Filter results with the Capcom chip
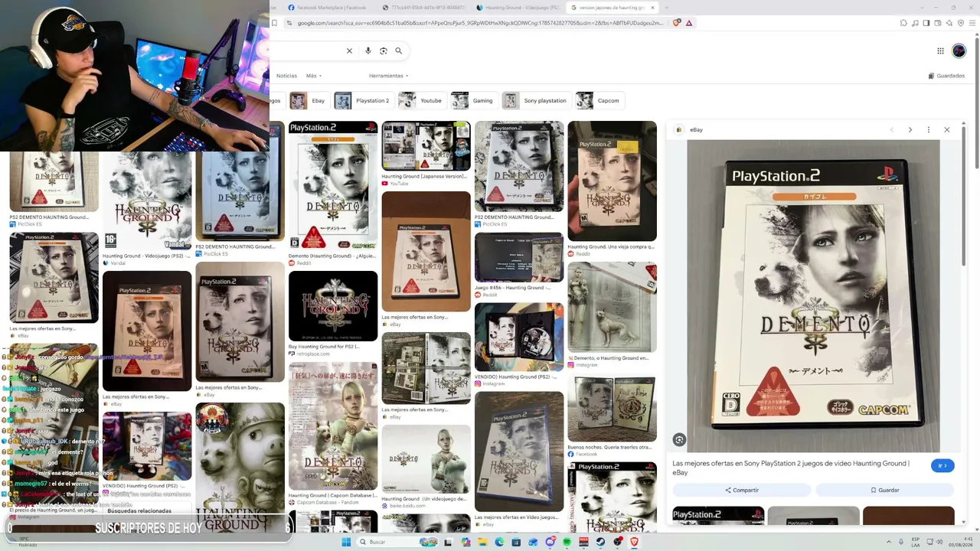The image size is (980, 551). pos(599,100)
